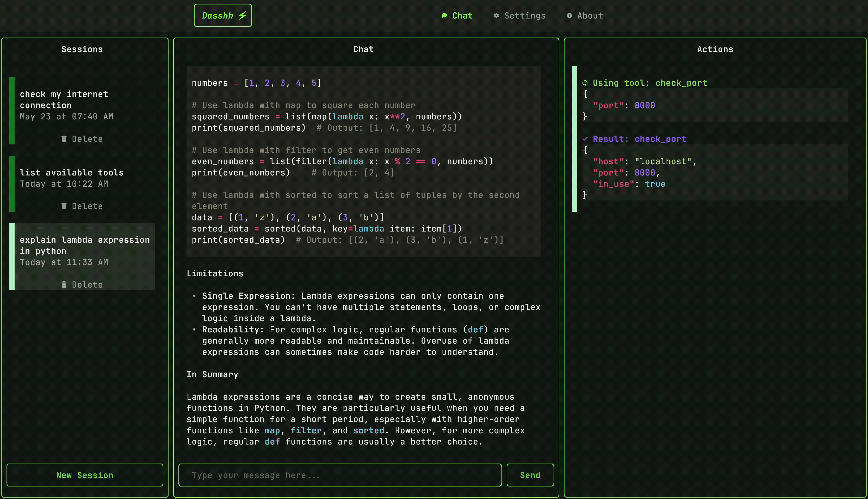Delete the 'check my internet connection' session
Viewport: 868px width, 499px height.
coord(82,139)
